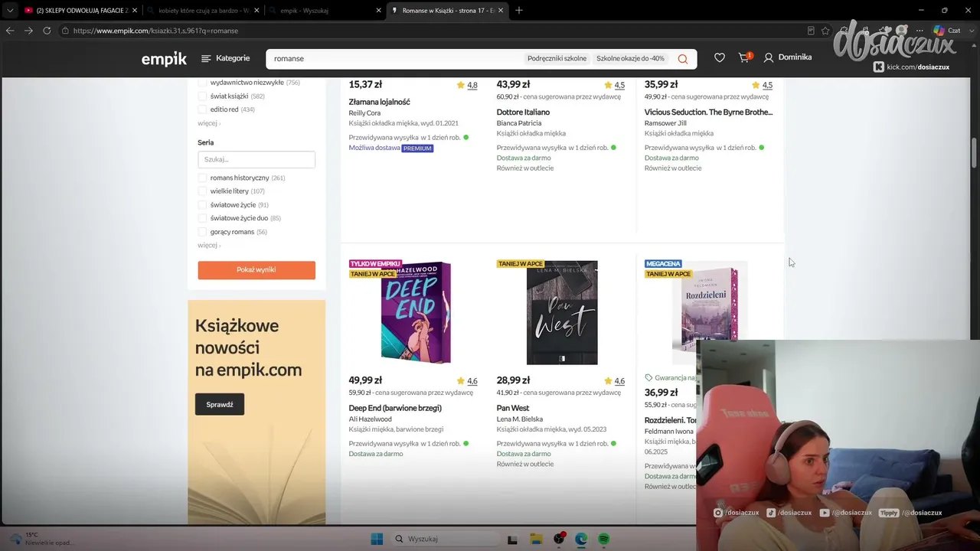Close the 'Romanse w Książki' tab
The image size is (980, 551).
click(x=501, y=10)
